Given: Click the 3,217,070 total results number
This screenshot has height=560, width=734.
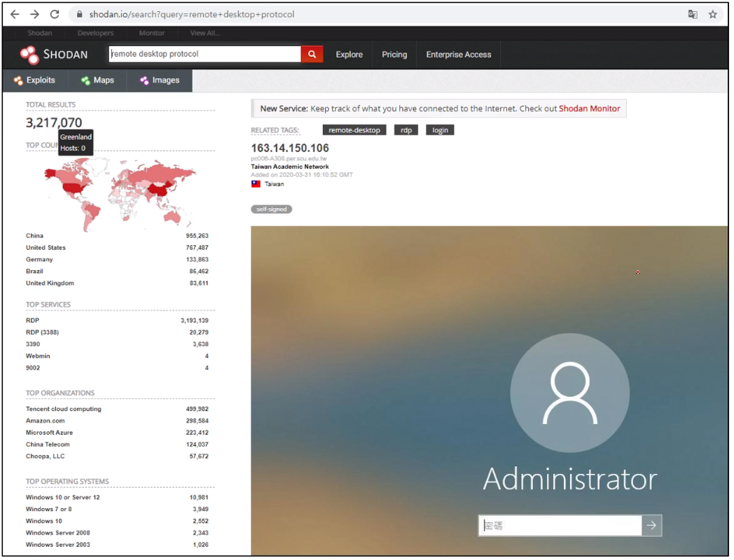Looking at the screenshot, I should [x=54, y=122].
